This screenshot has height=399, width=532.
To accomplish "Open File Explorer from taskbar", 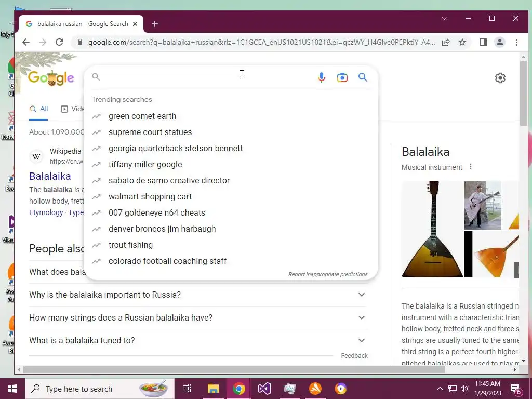I will pos(214,389).
